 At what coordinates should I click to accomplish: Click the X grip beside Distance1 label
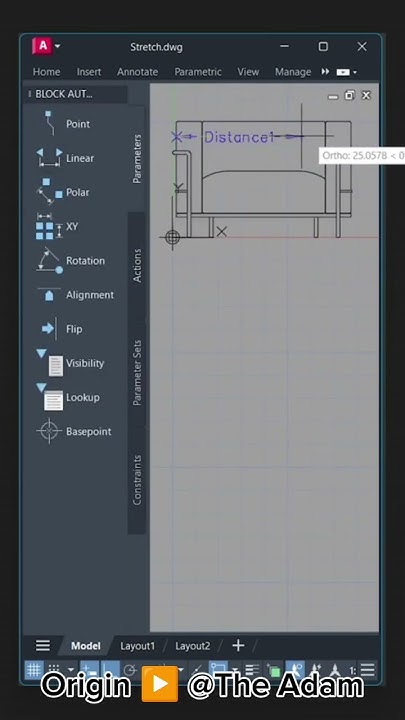pyautogui.click(x=176, y=136)
